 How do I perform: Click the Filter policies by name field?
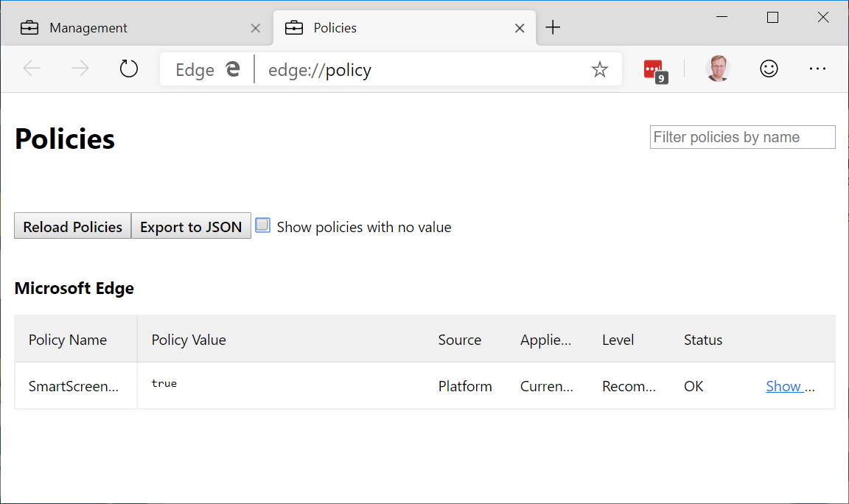coord(742,137)
